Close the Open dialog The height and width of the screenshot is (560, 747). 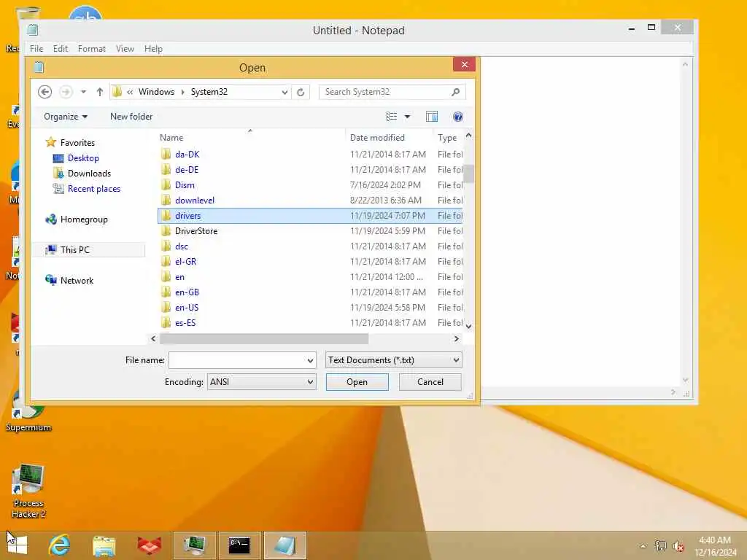coord(465,64)
